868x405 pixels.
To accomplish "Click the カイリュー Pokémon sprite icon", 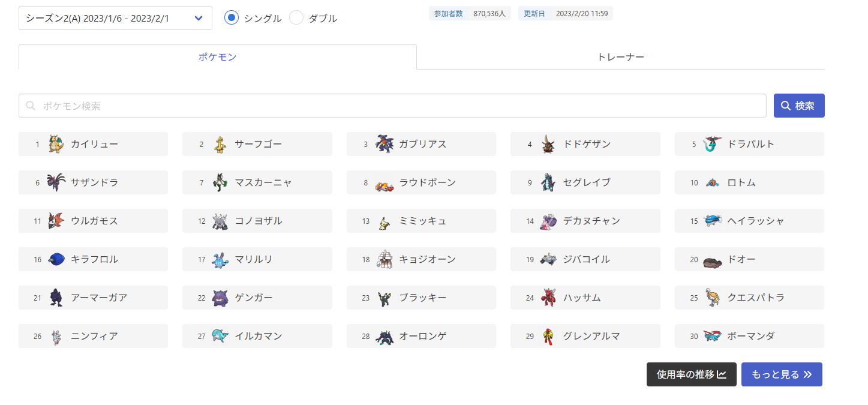I will click(x=56, y=144).
